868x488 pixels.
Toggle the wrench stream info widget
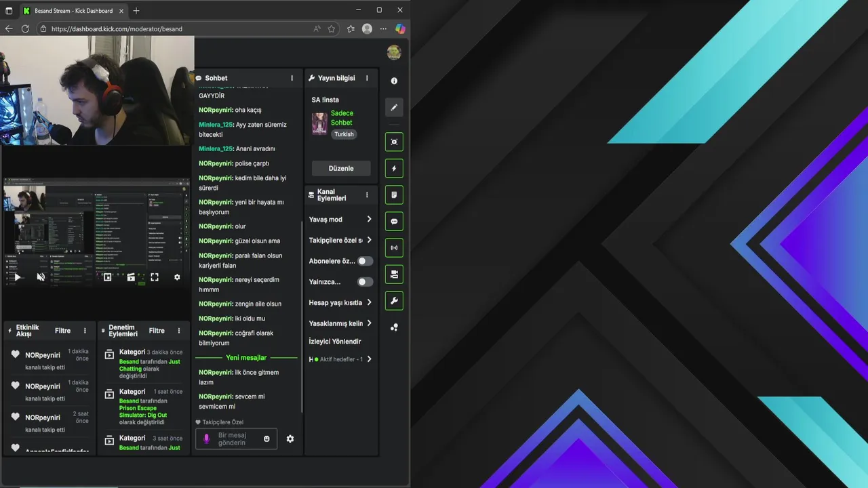(x=394, y=300)
